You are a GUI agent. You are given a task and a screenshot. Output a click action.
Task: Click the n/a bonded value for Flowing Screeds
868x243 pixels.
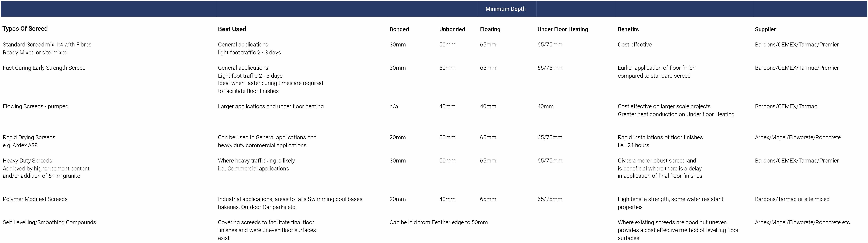394,106
